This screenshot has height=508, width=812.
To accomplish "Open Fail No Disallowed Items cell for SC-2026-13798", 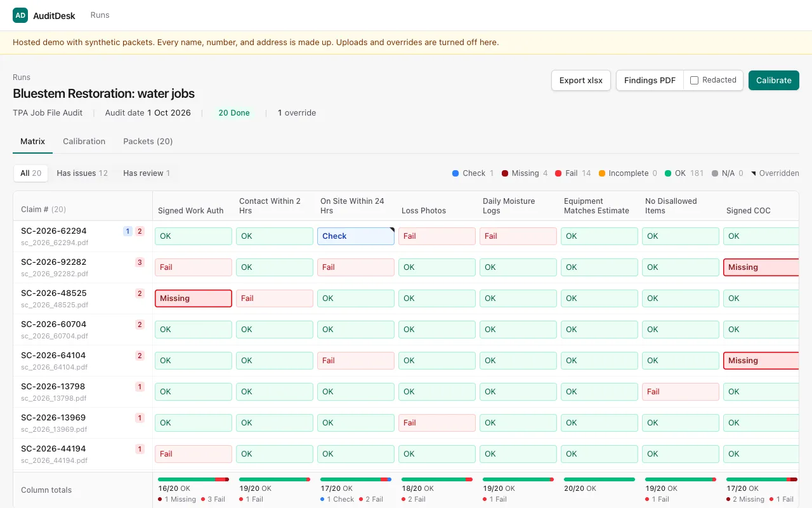I will [681, 392].
